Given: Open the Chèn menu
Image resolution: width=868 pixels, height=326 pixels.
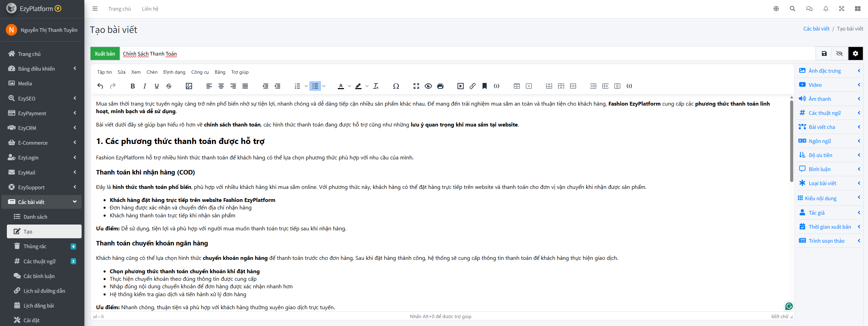Looking at the screenshot, I should point(152,72).
